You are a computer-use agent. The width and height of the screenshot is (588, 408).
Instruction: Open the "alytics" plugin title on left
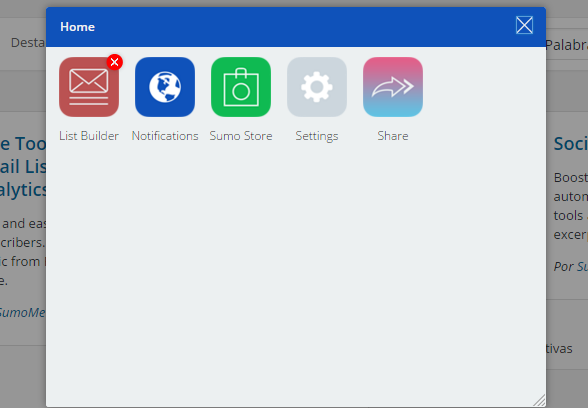pos(23,190)
